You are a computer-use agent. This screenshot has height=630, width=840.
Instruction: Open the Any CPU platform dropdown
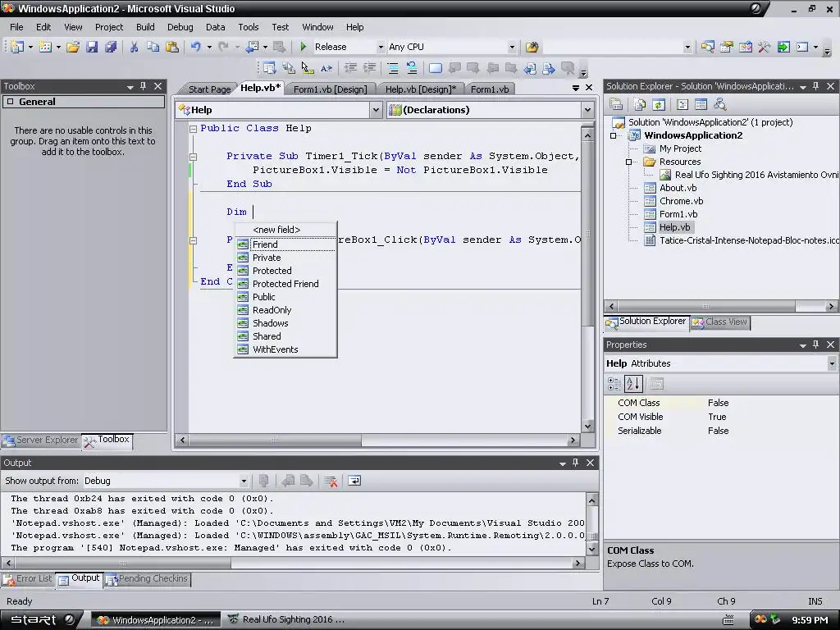coord(512,47)
